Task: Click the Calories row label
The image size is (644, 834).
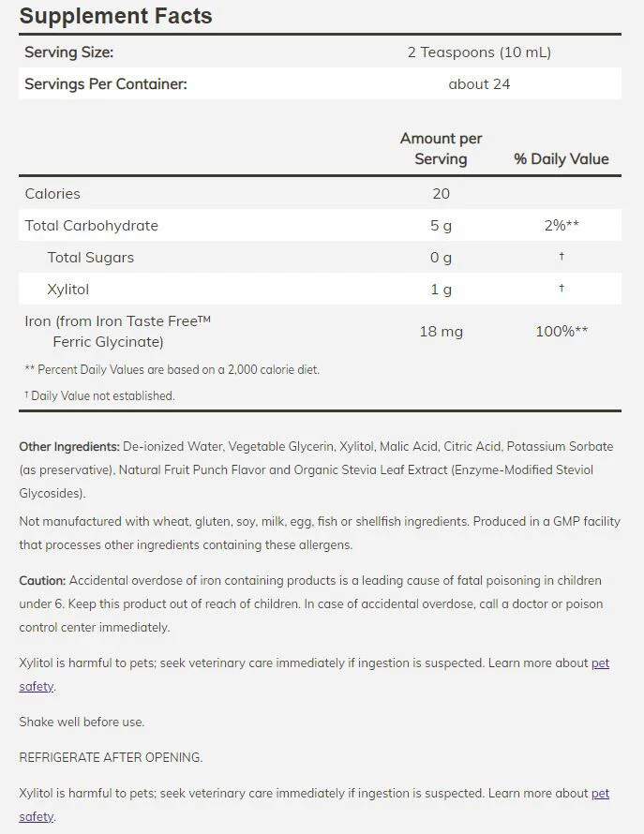Action: point(52,194)
